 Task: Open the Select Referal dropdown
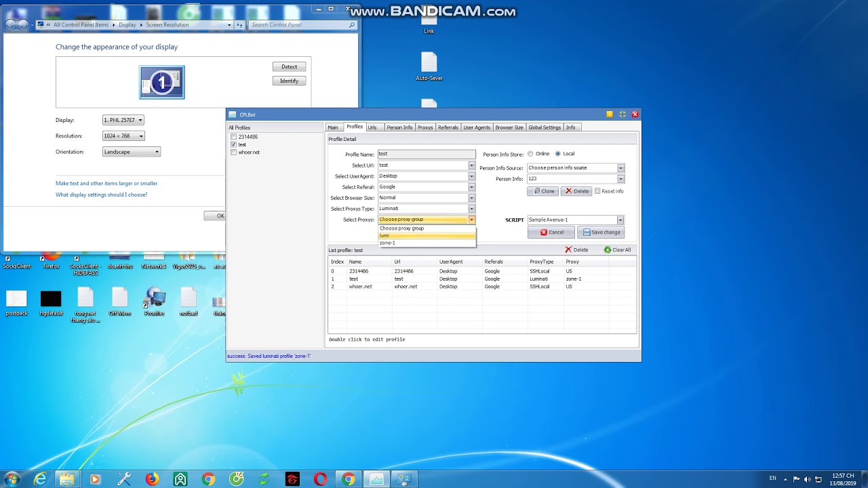click(x=471, y=187)
